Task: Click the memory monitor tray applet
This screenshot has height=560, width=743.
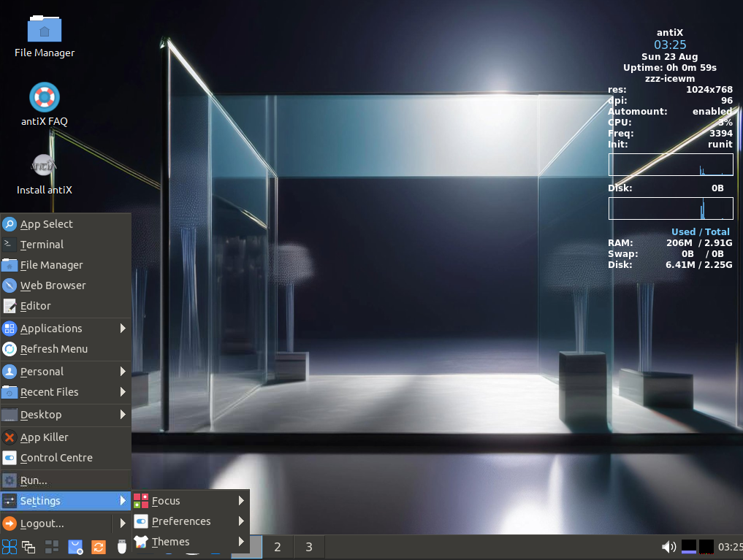Action: coord(688,547)
